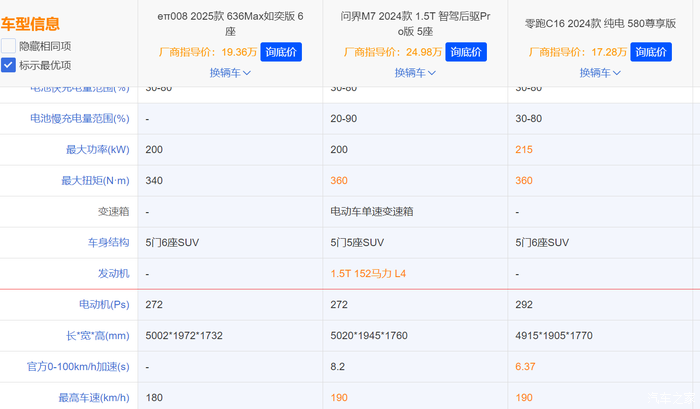Select 180 top speed value
The height and width of the screenshot is (409, 700).
tap(154, 398)
